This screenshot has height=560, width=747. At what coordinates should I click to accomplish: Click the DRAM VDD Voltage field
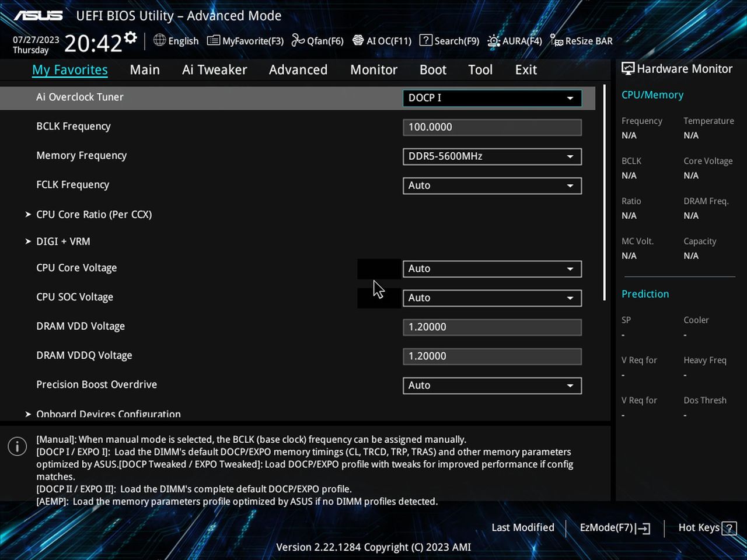[x=492, y=327]
